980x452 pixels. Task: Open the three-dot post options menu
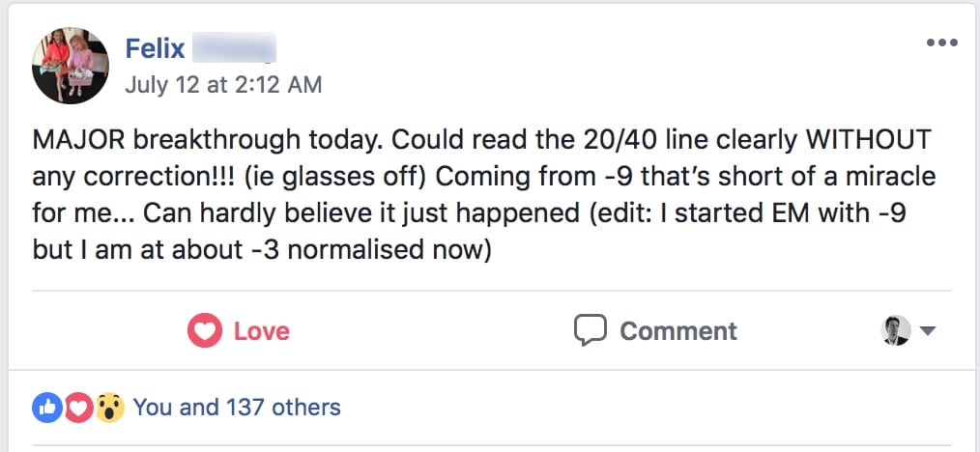(941, 42)
